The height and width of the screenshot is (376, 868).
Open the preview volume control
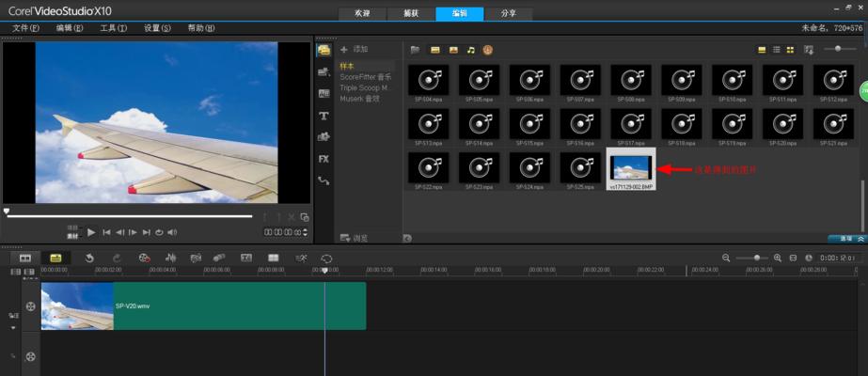click(172, 233)
